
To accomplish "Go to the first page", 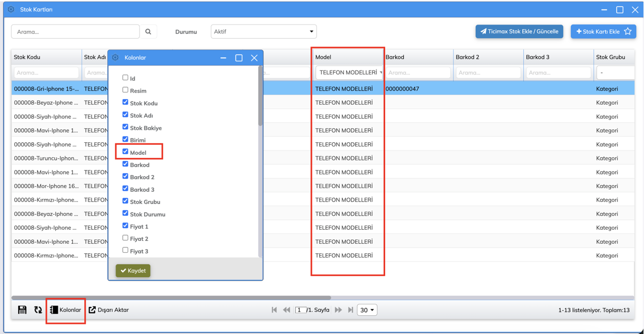I will tap(274, 310).
